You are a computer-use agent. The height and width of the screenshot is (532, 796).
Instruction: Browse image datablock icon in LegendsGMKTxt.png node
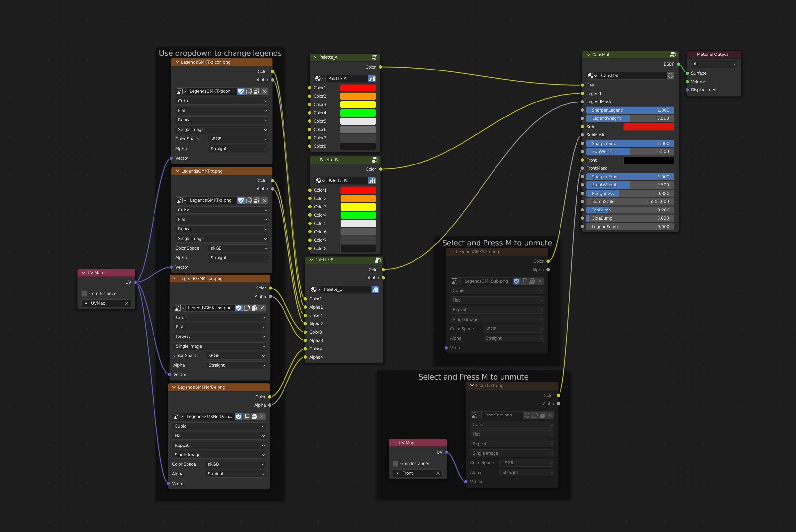coord(181,200)
